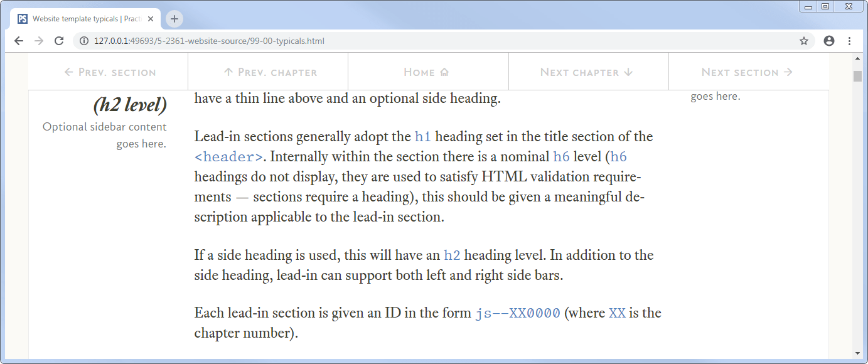
Task: Click the scrollbar down arrow
Action: coord(857,353)
